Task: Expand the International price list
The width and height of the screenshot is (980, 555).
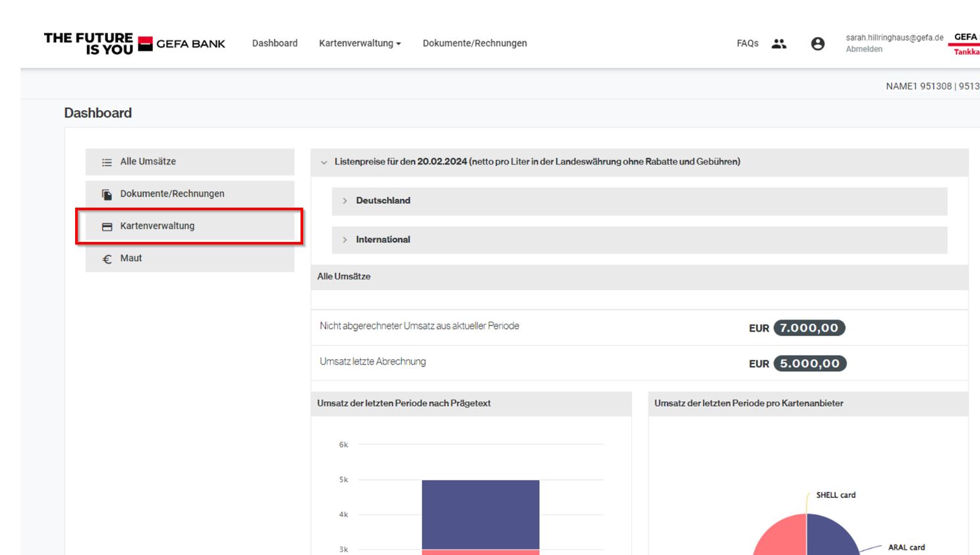Action: (639, 240)
